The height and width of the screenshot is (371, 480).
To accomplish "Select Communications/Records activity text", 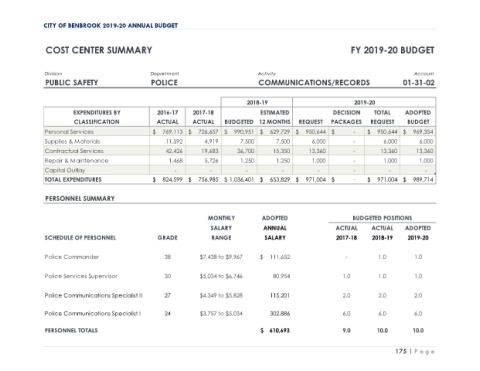I will [314, 83].
